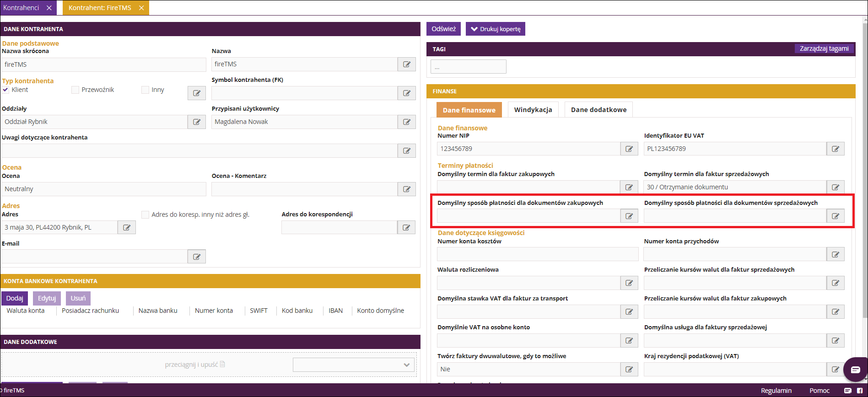Click the Nazwa banku column header

coord(158,311)
